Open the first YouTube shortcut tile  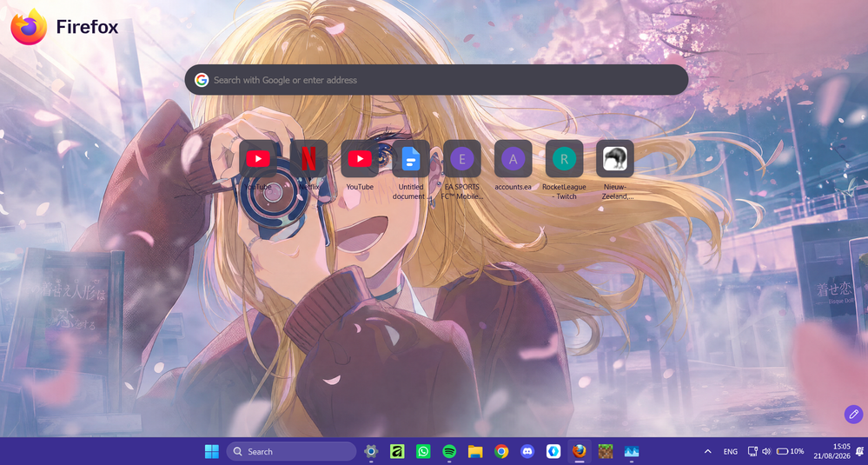click(258, 159)
